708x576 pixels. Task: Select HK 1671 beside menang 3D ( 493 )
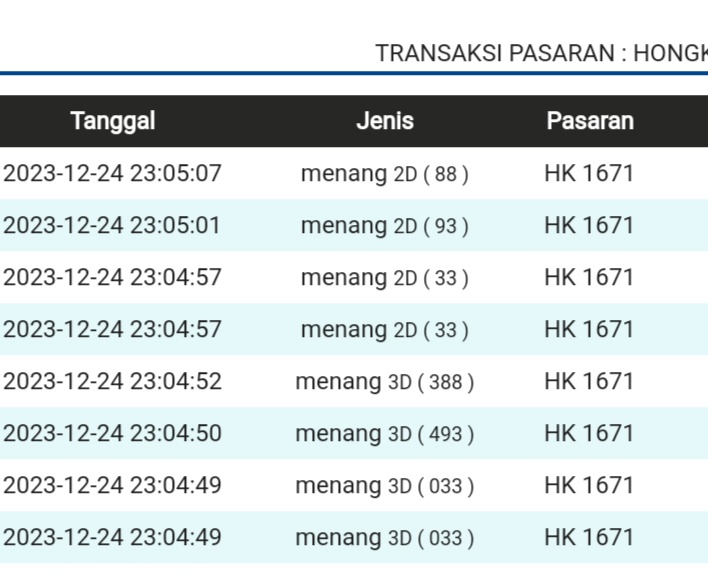(589, 433)
